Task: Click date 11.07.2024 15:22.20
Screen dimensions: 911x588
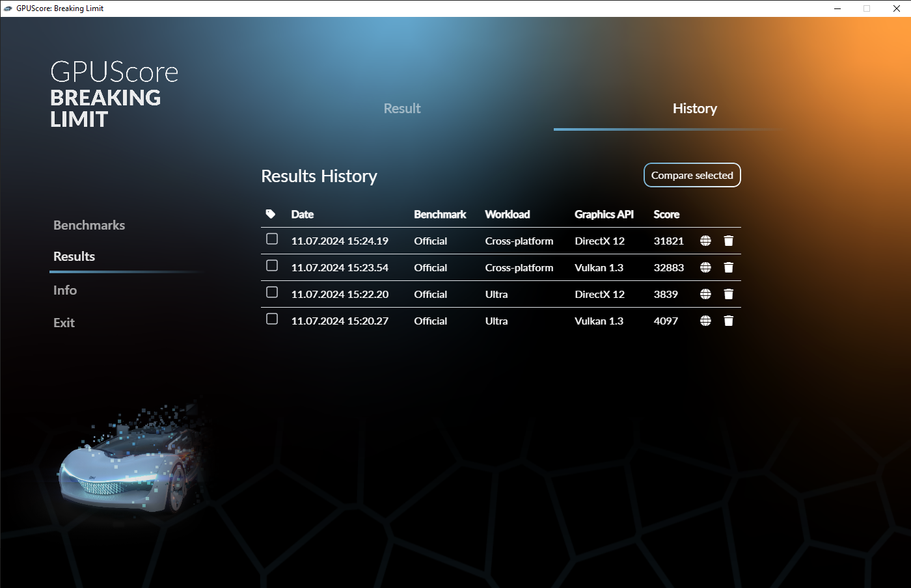Action: 340,294
